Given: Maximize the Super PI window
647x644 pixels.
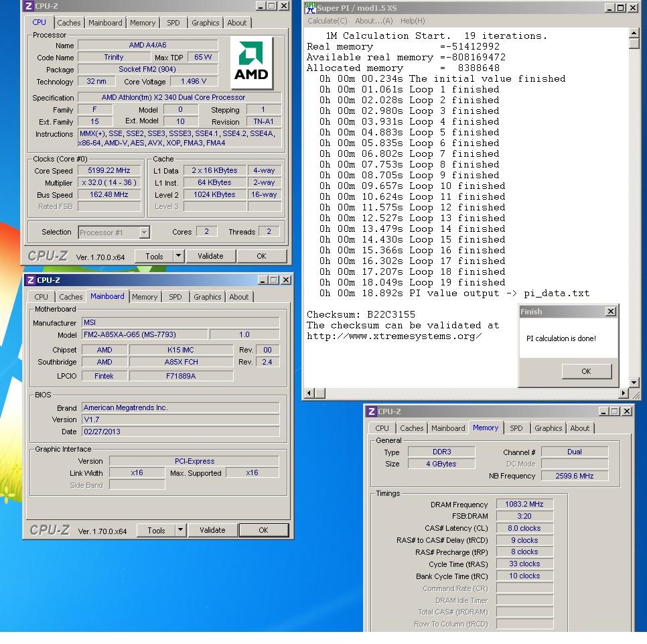Looking at the screenshot, I should point(620,7).
